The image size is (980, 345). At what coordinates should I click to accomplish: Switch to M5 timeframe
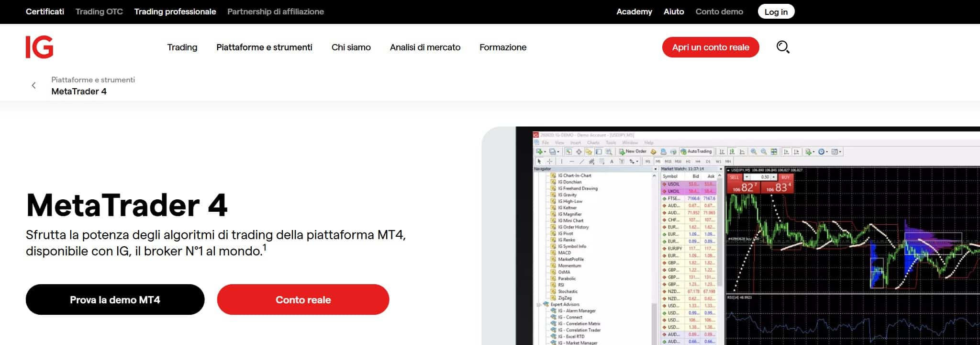pos(658,161)
